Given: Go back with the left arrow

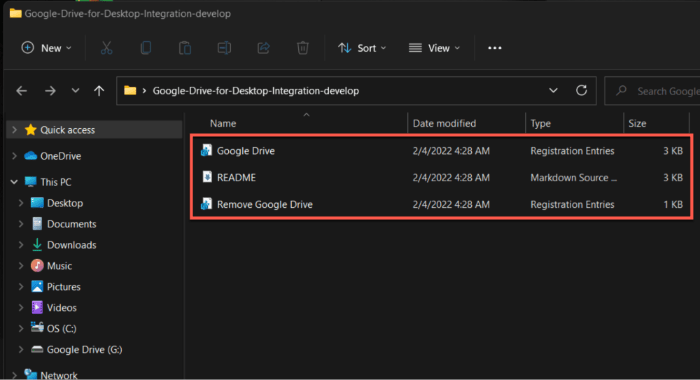Looking at the screenshot, I should click(x=21, y=91).
